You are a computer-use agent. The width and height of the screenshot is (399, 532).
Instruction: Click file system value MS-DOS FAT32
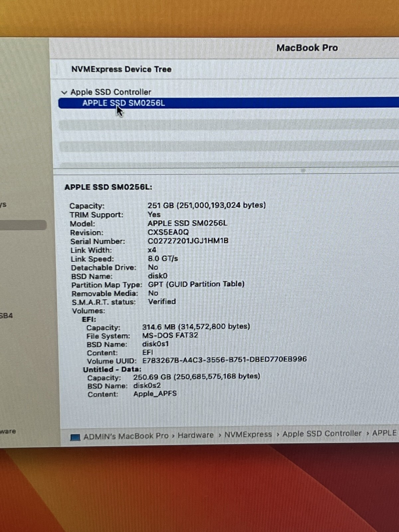click(x=170, y=335)
